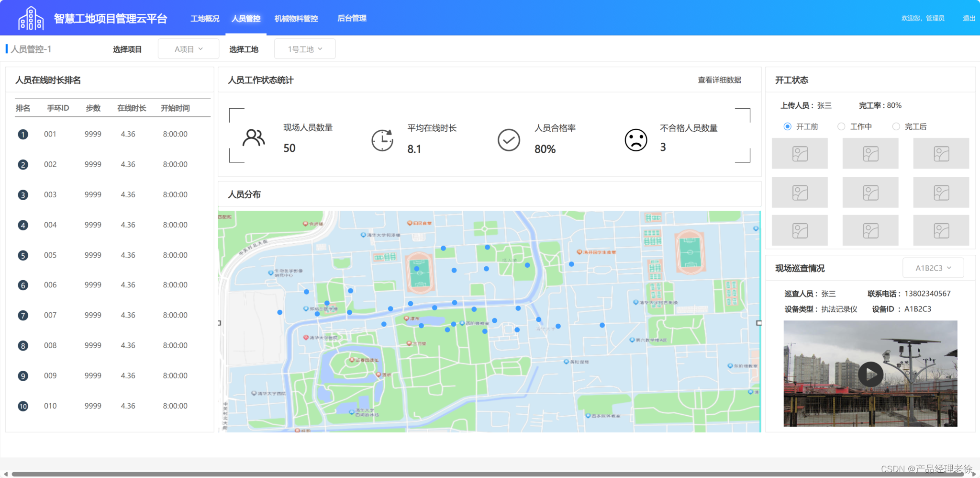Image resolution: width=980 pixels, height=478 pixels.
Task: Open first image placeholder in second row
Action: click(x=800, y=193)
